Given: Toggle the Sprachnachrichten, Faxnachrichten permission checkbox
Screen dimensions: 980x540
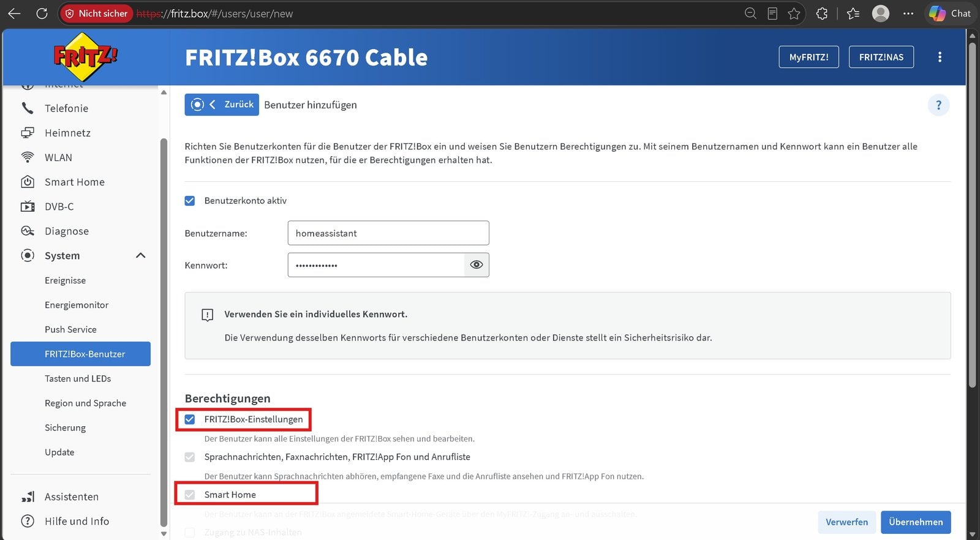Looking at the screenshot, I should [x=190, y=457].
